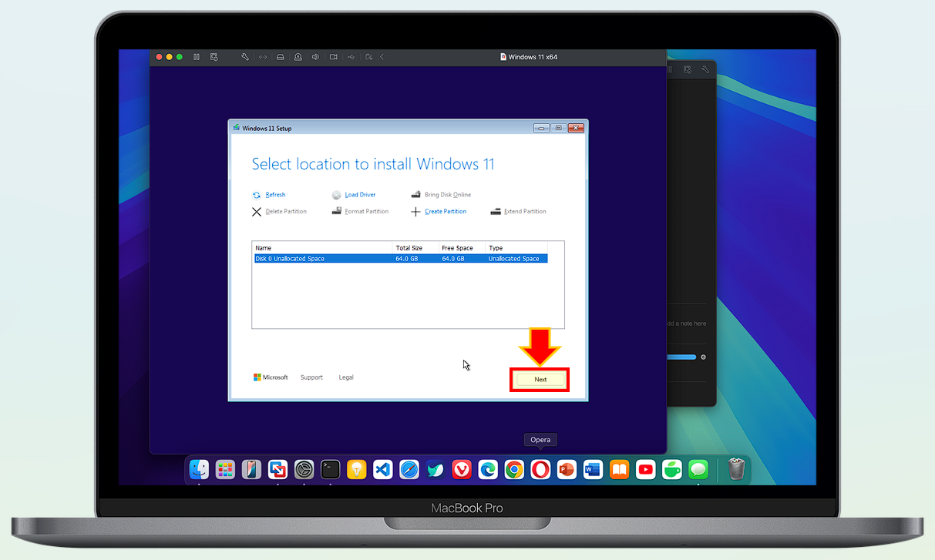
Task: Open Finder from the Dock
Action: 199,469
